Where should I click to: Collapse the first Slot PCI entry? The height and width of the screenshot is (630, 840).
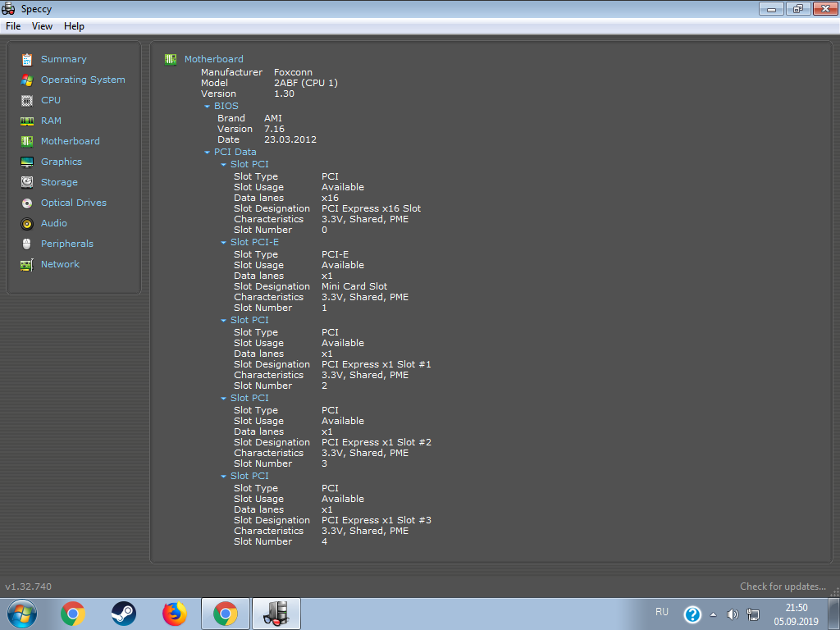pos(222,164)
